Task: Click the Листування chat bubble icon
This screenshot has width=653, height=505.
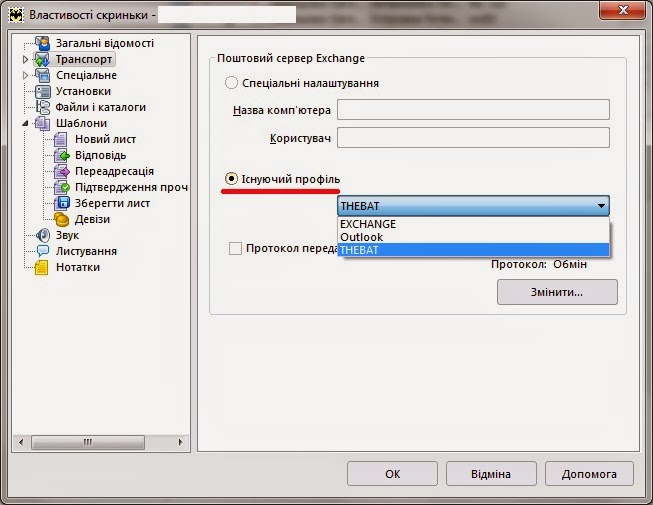Action: coord(42,251)
